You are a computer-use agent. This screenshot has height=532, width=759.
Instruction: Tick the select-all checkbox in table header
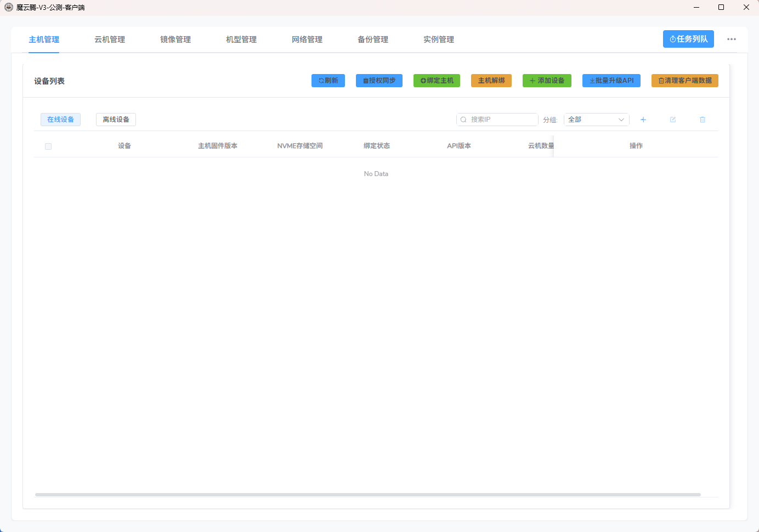pyautogui.click(x=48, y=146)
